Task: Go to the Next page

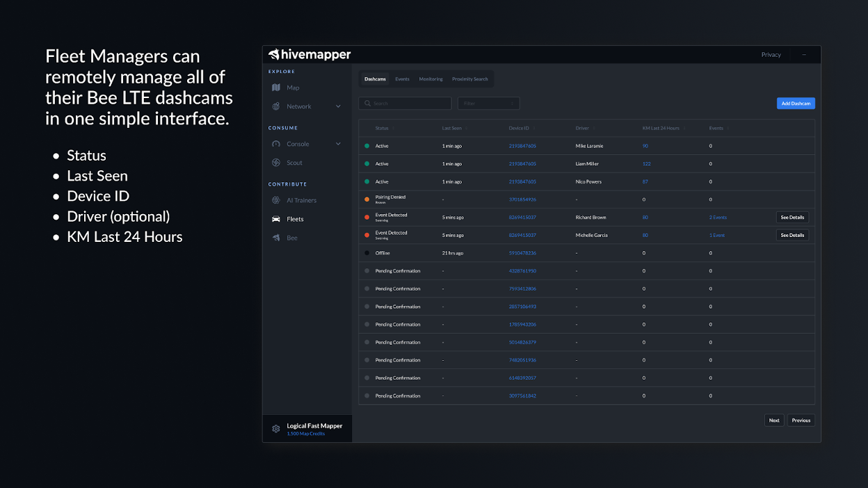Action: coord(774,421)
